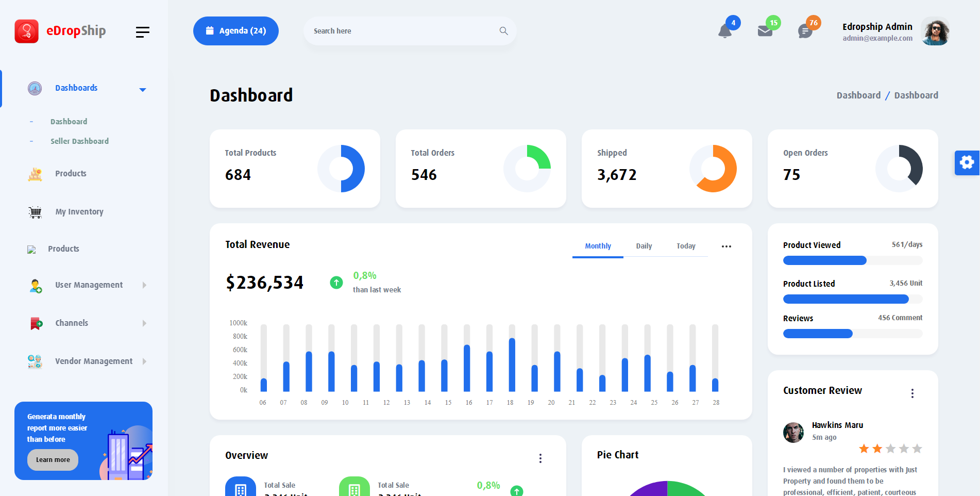The height and width of the screenshot is (496, 980).
Task: Click the blue Total Sale building icon
Action: (241, 486)
